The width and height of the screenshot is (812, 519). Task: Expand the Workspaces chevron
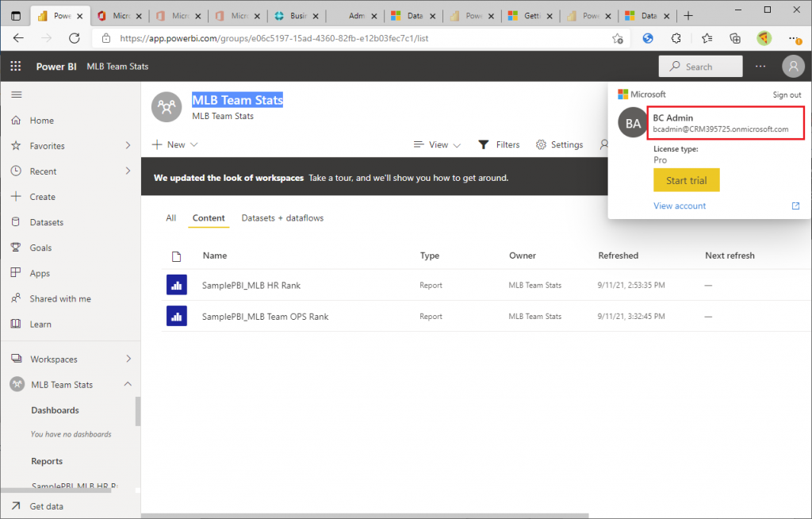coord(128,359)
